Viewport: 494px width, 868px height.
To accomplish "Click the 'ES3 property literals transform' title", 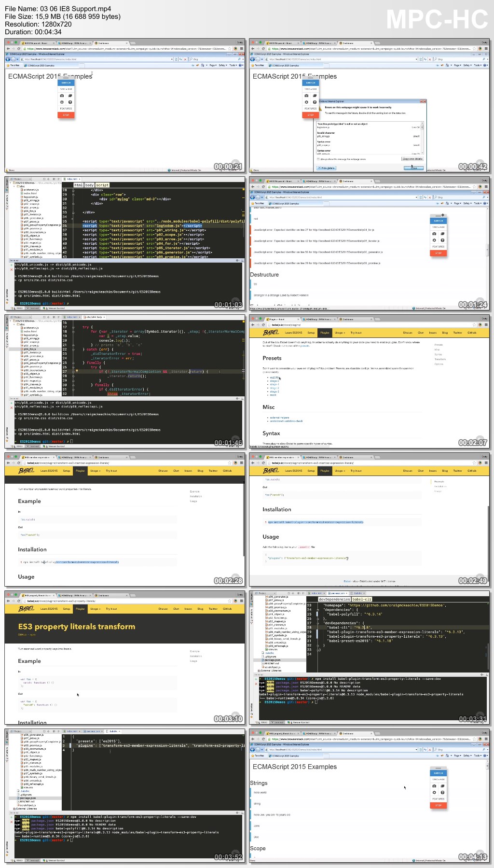I will (77, 627).
